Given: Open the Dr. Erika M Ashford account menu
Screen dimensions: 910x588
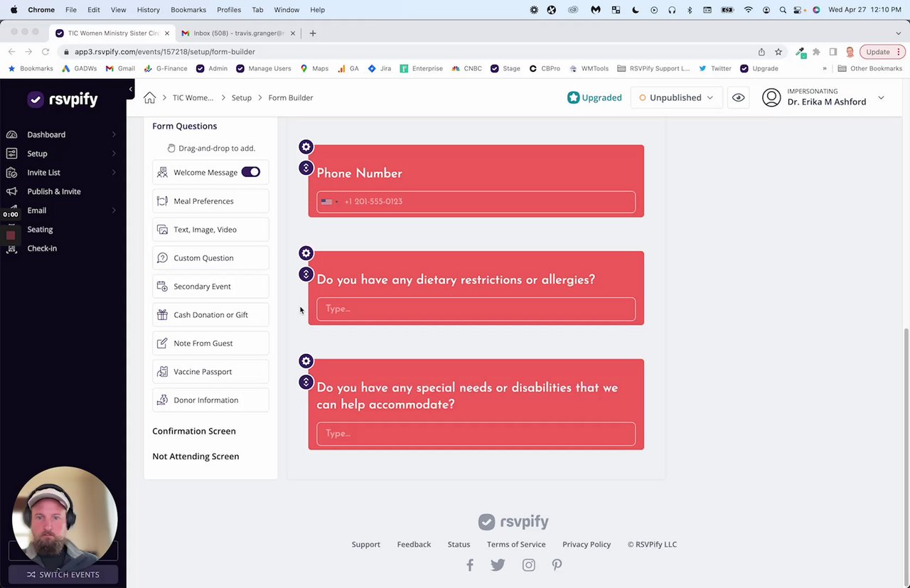Looking at the screenshot, I should (823, 97).
